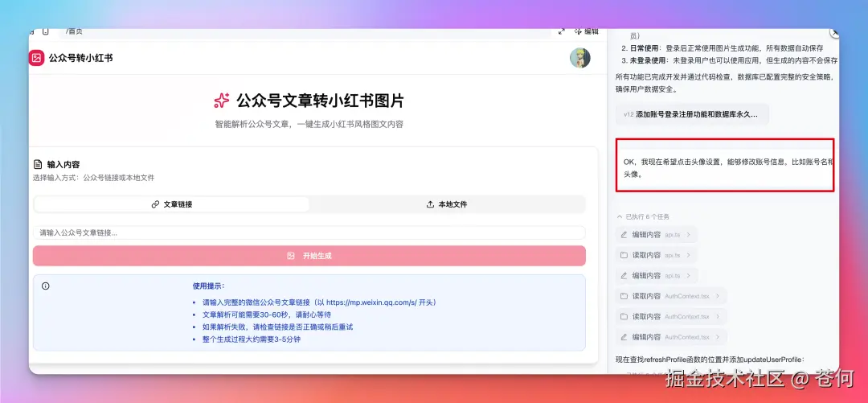
Task: Switch to the 本地文件 tab
Action: 447,204
